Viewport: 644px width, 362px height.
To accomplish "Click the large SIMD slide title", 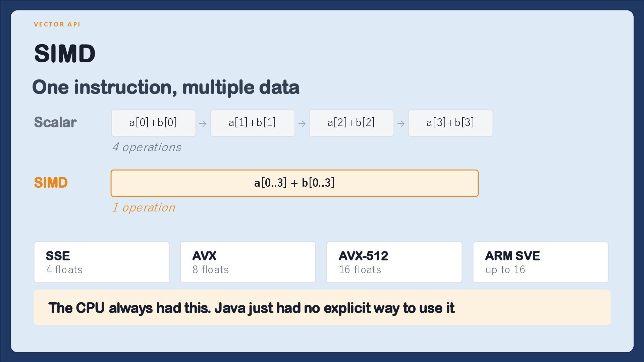I will pyautogui.click(x=65, y=54).
